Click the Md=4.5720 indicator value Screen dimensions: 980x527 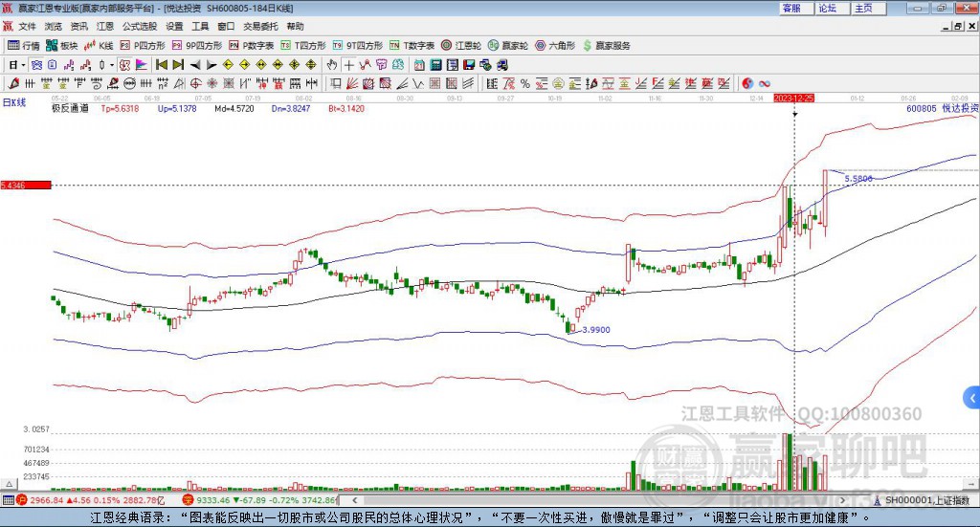pos(234,109)
